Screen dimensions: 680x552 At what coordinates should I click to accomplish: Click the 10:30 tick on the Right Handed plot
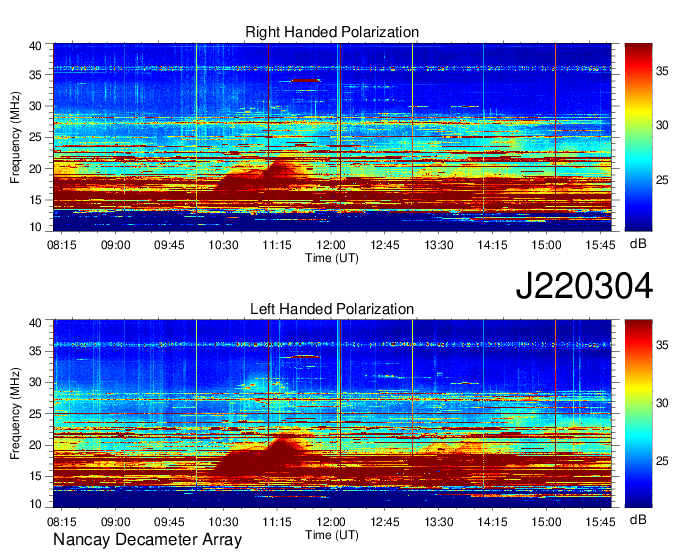(223, 245)
